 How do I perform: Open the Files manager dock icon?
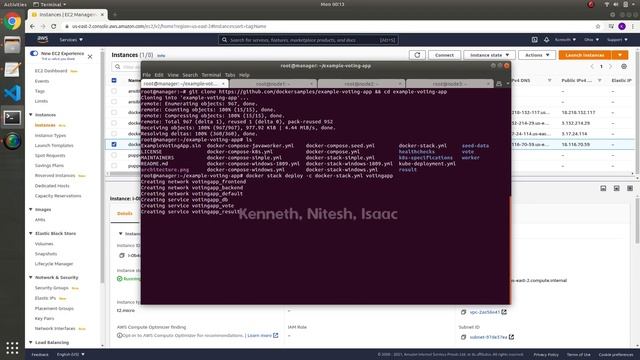tap(12, 45)
